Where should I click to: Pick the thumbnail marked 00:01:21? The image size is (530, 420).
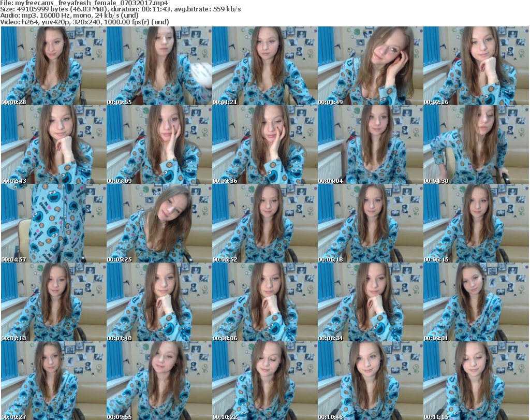(264, 66)
